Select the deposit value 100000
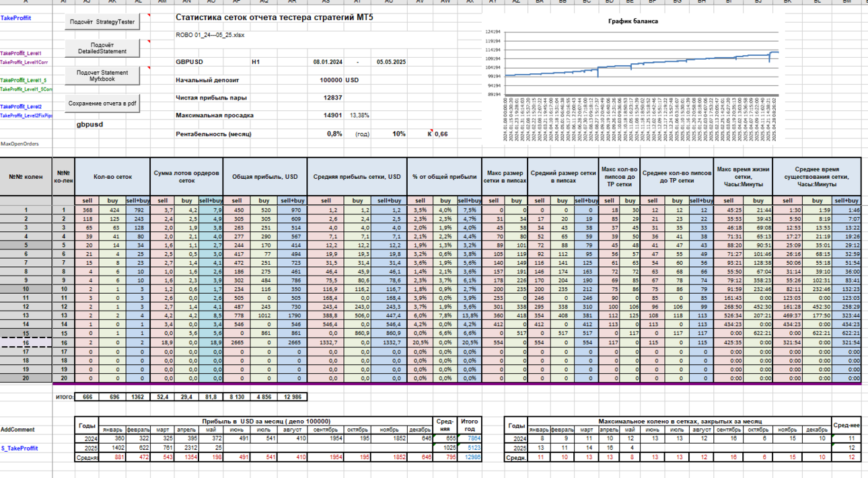This screenshot has height=478, width=868. (330, 80)
